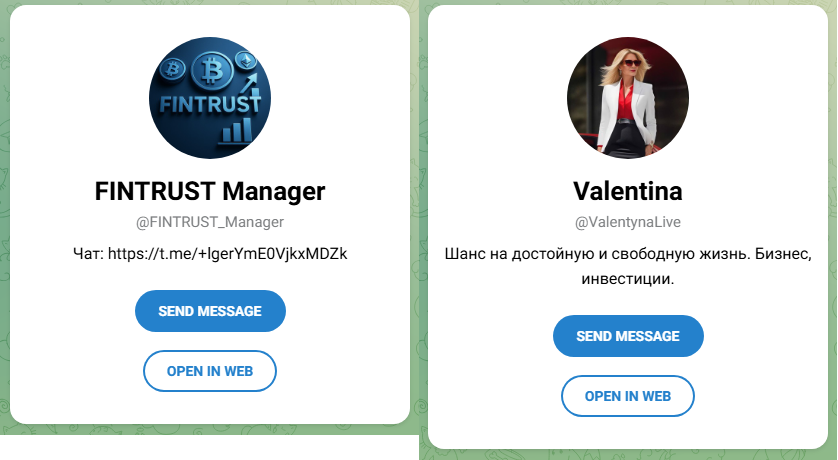This screenshot has width=838, height=460.
Task: Click the Чат: label before the link
Action: coord(88,253)
